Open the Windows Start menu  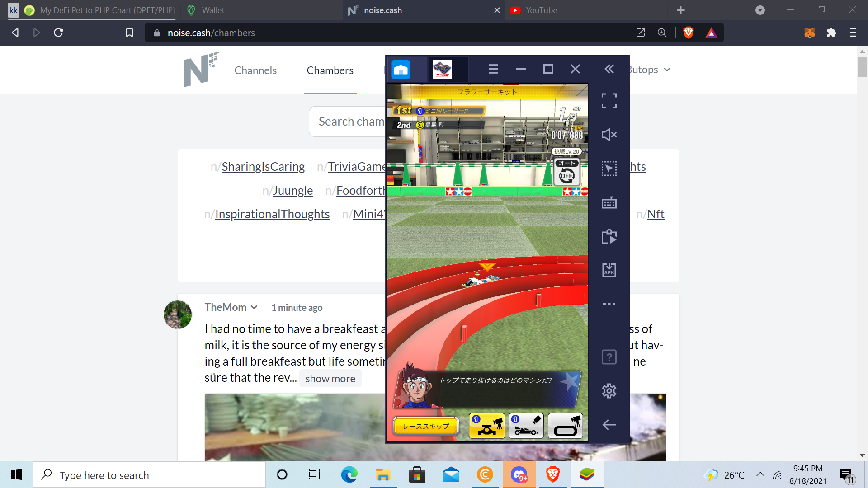click(16, 474)
